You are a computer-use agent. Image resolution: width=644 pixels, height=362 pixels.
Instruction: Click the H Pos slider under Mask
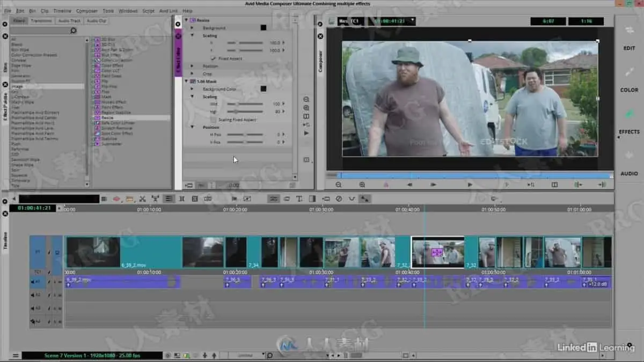pyautogui.click(x=245, y=135)
